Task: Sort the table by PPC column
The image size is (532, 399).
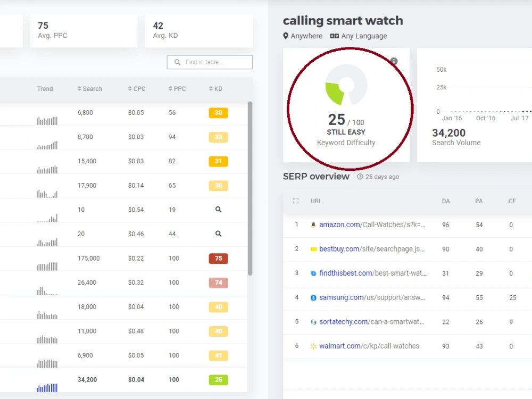Action: point(177,89)
